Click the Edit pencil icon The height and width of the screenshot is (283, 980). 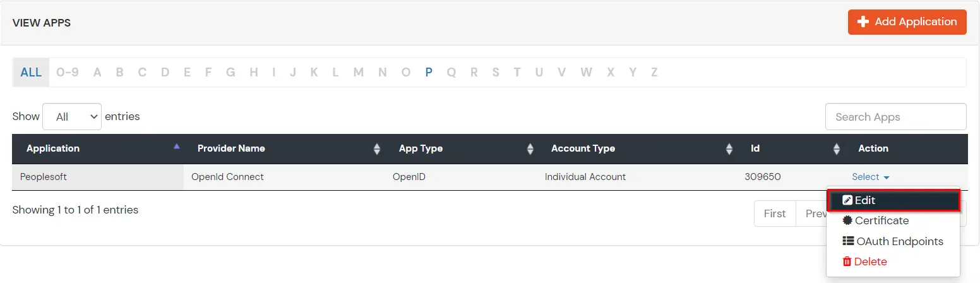tap(847, 201)
